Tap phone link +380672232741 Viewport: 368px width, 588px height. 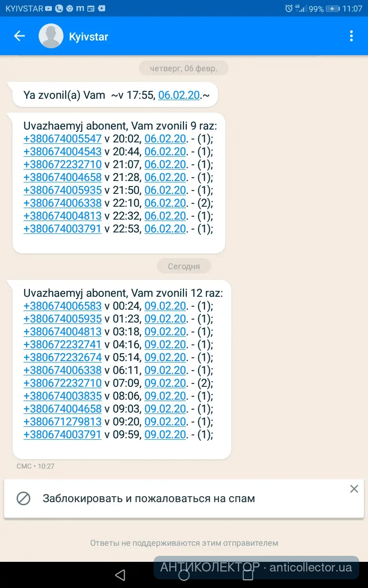(x=63, y=345)
